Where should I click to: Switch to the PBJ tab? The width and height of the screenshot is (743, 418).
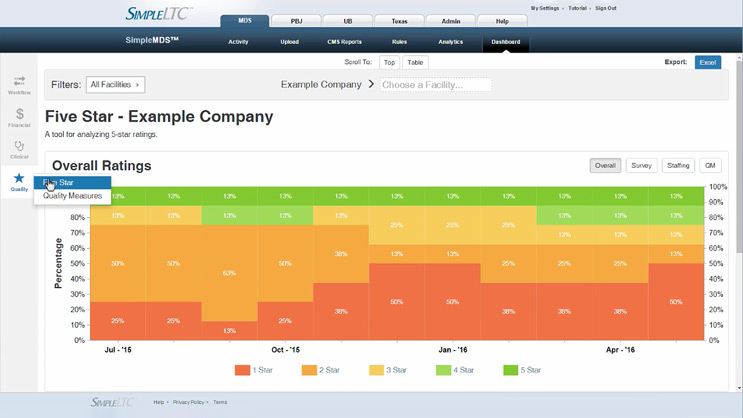296,20
